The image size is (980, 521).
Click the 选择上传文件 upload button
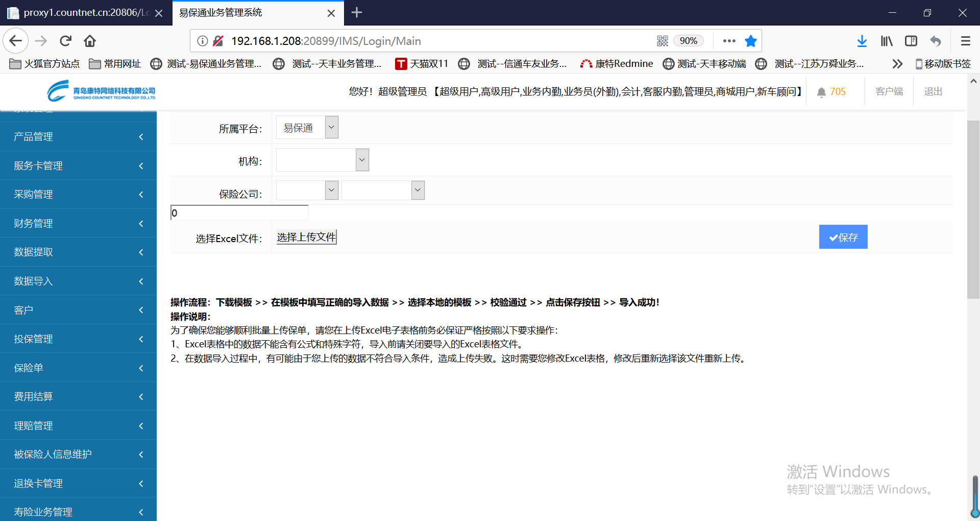tap(306, 237)
